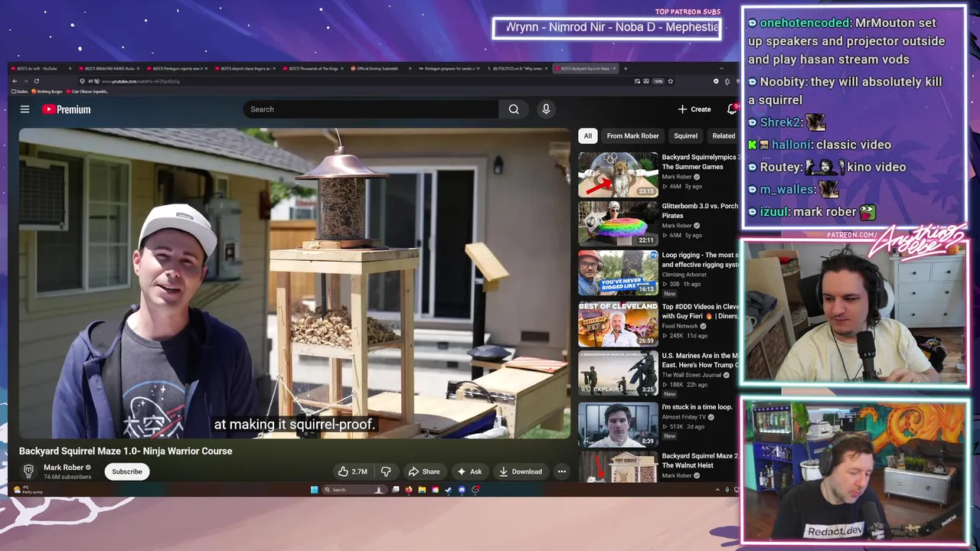The width and height of the screenshot is (980, 551).
Task: Open the notifications bell
Action: point(732,109)
